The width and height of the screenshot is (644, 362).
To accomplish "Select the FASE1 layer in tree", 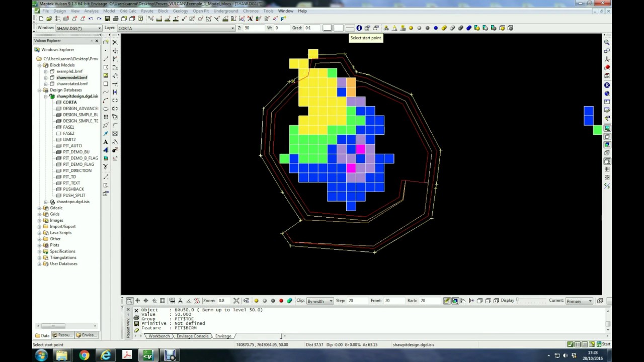I will pyautogui.click(x=68, y=127).
